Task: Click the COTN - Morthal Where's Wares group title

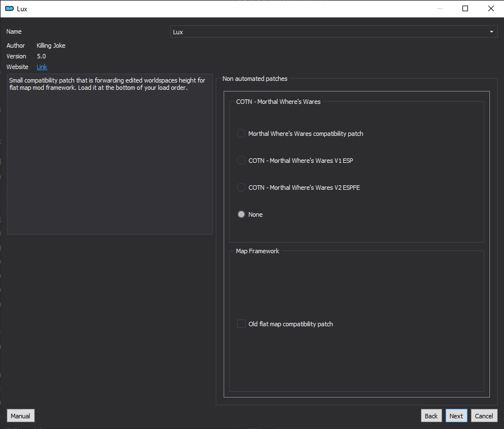Action: click(278, 102)
